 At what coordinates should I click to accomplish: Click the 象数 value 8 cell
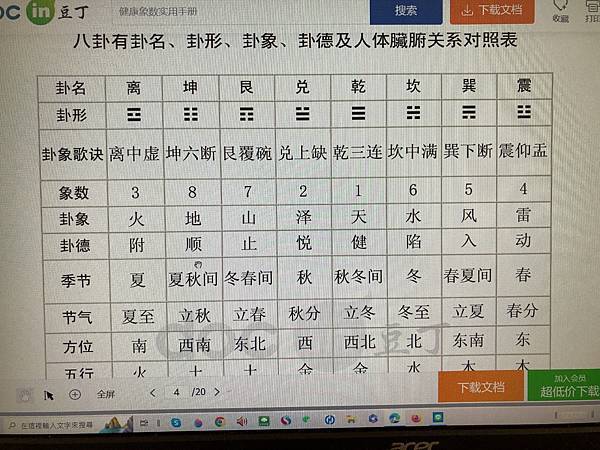(192, 192)
